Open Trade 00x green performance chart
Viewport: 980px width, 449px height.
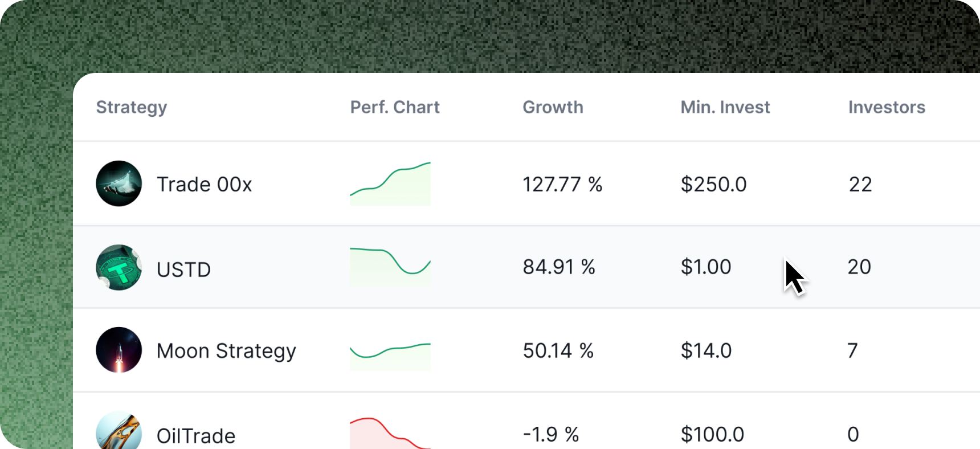click(x=390, y=183)
